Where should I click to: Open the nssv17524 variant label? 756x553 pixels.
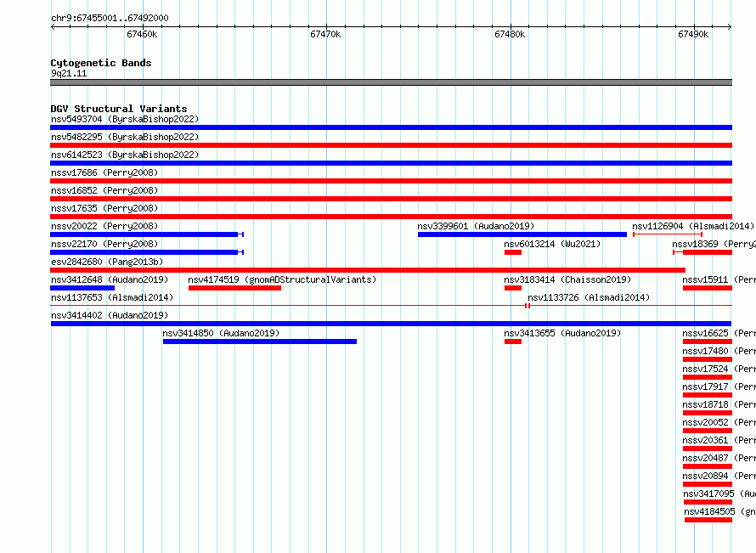pyautogui.click(x=719, y=369)
